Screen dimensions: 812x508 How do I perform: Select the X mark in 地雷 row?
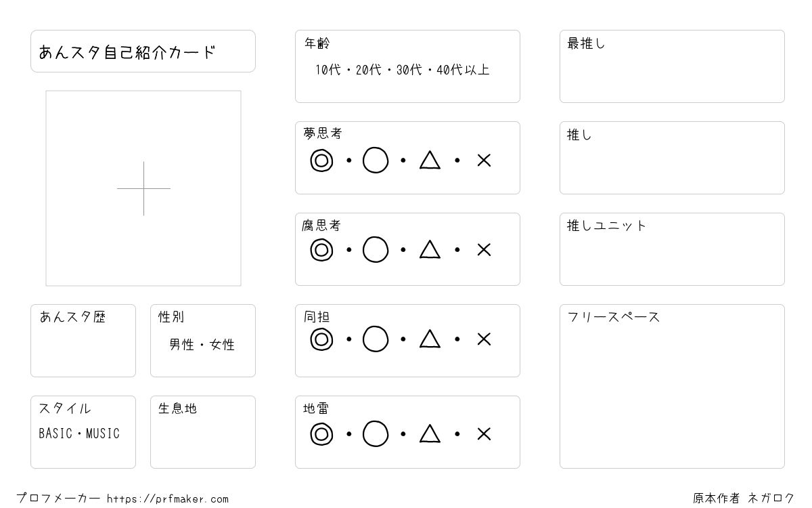point(484,434)
